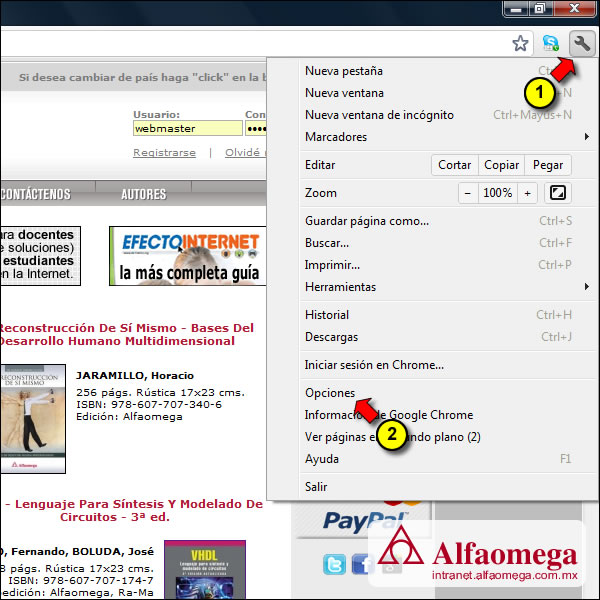Close the Chrome window
The image size is (600, 600).
coord(574,8)
